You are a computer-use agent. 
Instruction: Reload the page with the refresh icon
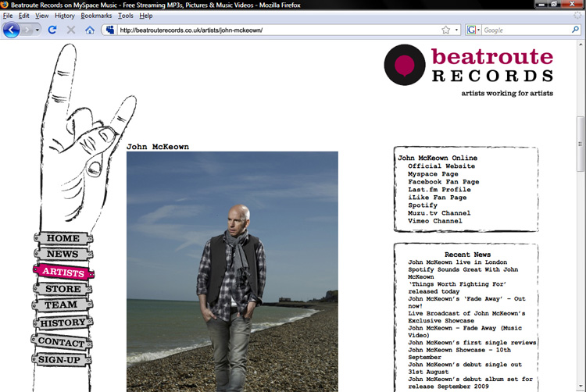52,30
